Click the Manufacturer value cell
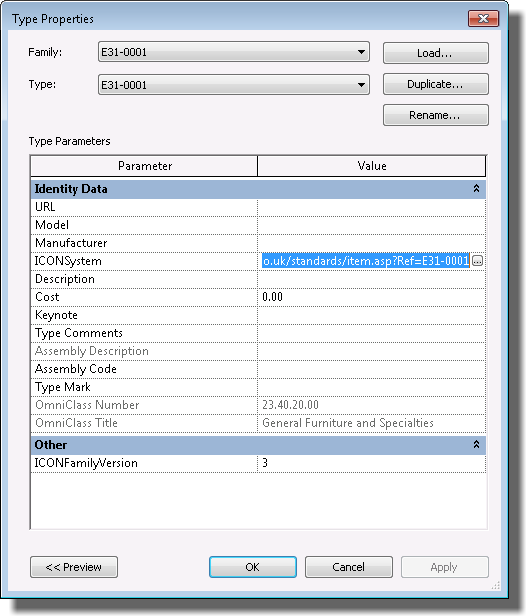526x616 pixels. [372, 243]
